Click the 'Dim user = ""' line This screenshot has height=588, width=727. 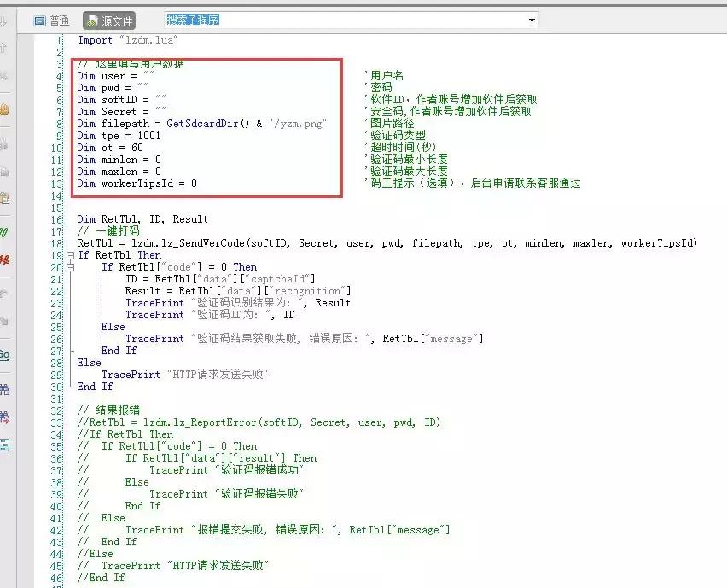point(115,76)
